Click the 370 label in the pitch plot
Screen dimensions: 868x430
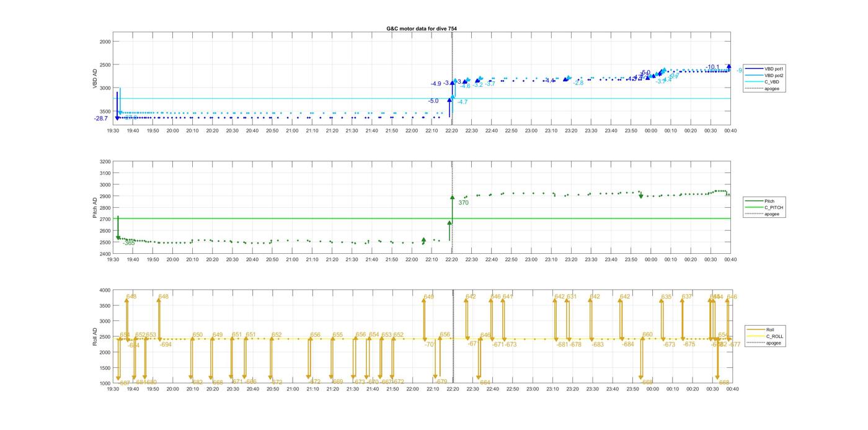463,203
